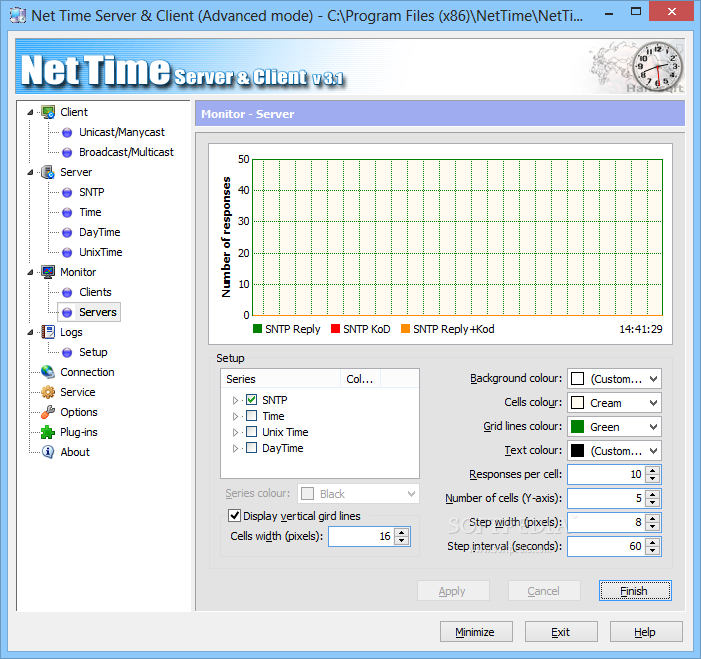The width and height of the screenshot is (701, 659).
Task: Click the Help button
Action: click(646, 632)
